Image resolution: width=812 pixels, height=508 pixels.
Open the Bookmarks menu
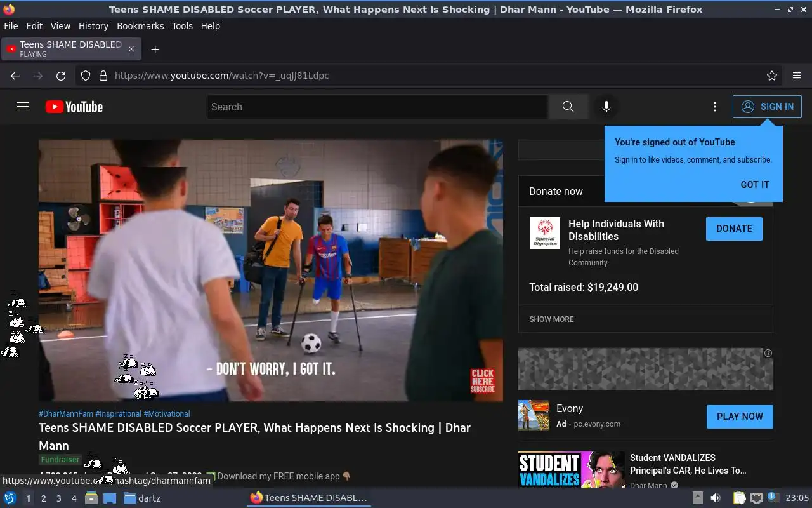pyautogui.click(x=140, y=26)
